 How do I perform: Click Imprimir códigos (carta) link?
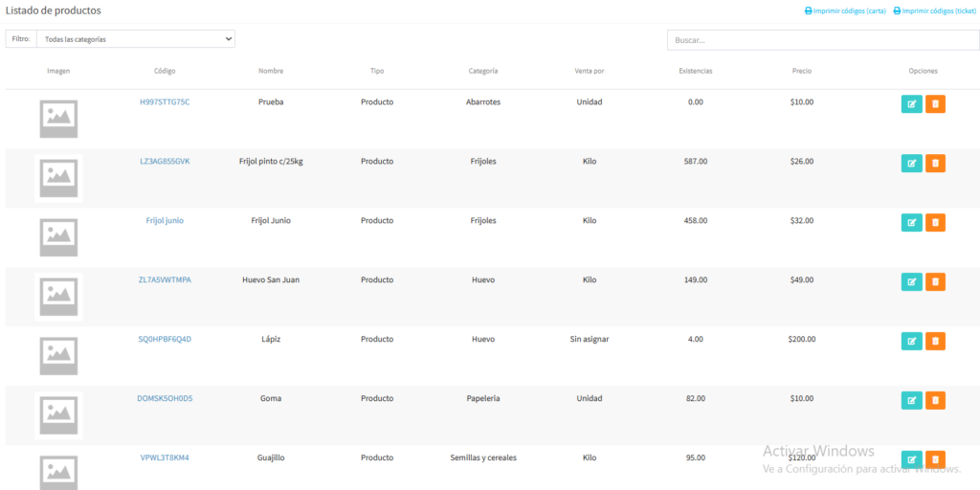[845, 11]
